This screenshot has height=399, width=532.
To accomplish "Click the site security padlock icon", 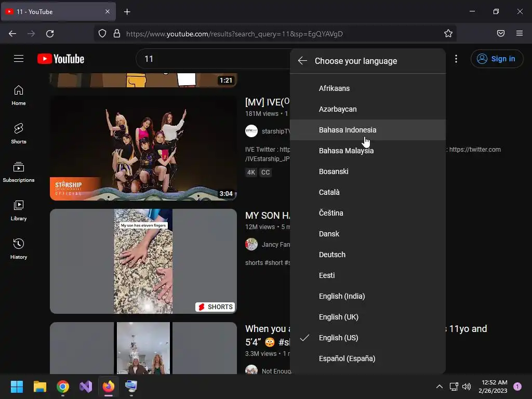I will [117, 34].
